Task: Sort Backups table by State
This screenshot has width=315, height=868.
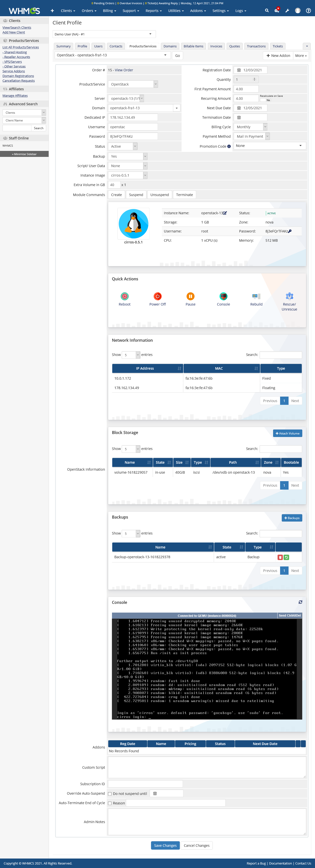Action: (x=229, y=547)
